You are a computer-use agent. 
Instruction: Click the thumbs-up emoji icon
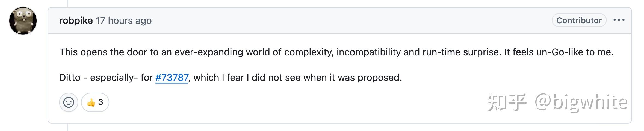click(x=91, y=102)
